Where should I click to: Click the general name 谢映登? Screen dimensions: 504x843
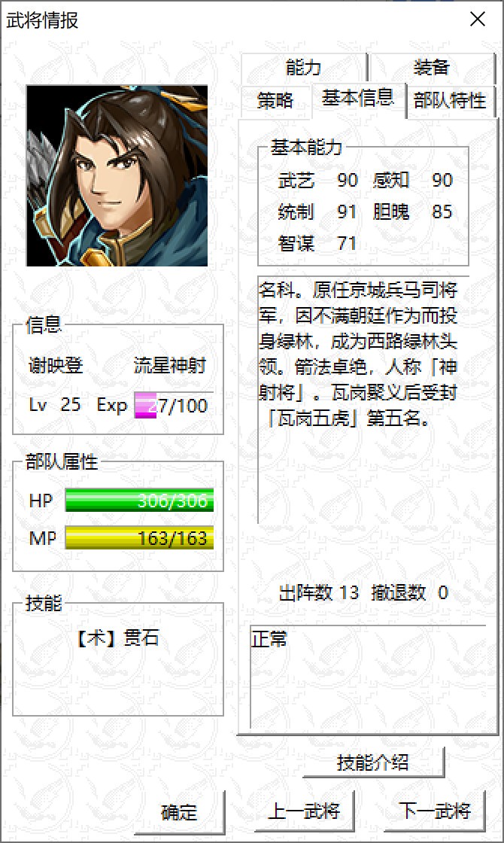coord(56,366)
